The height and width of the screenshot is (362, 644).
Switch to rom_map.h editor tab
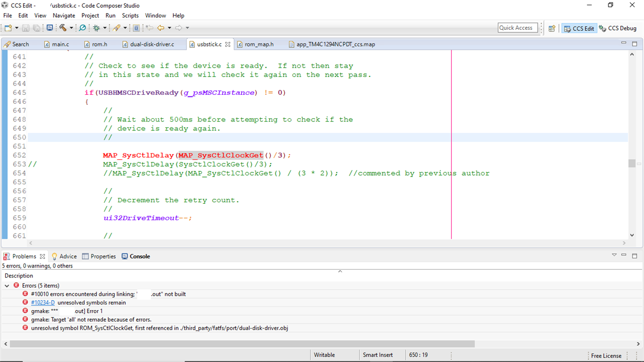pos(255,44)
